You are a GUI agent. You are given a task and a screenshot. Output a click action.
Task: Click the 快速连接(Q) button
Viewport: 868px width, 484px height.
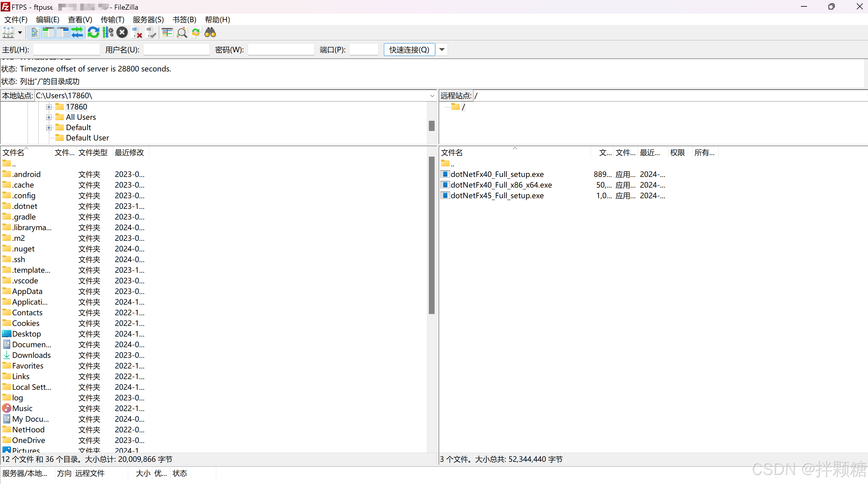(x=409, y=50)
